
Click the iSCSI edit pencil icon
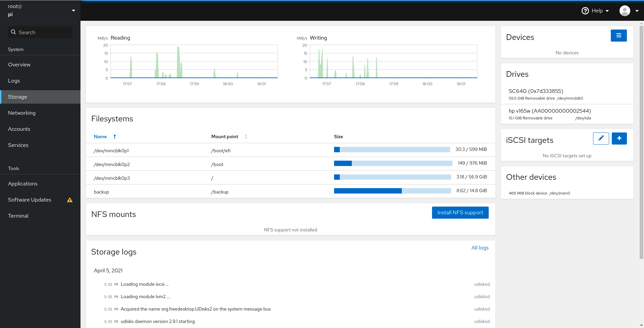coord(601,138)
